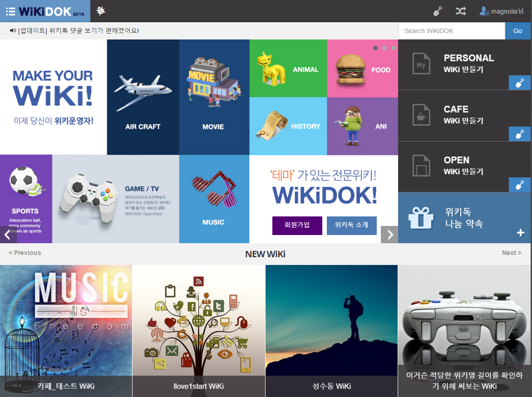
Task: Click the '테마'가 있는 전문위키 WiKiDOK banner text
Action: point(324,187)
